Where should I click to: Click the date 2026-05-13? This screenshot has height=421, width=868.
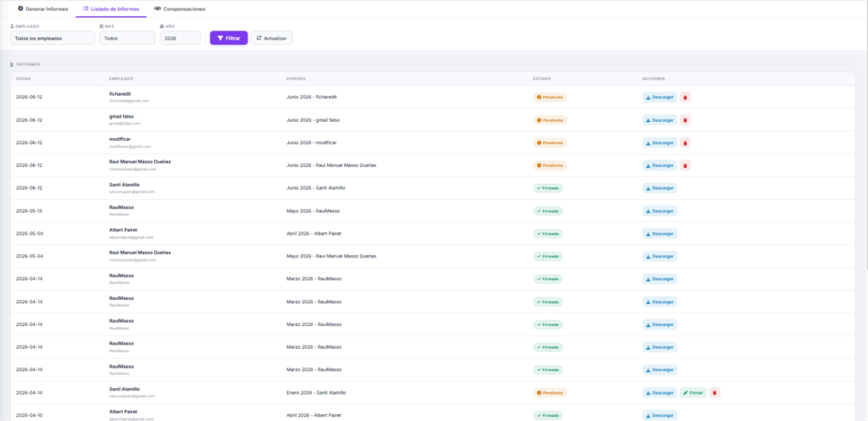pyautogui.click(x=30, y=211)
